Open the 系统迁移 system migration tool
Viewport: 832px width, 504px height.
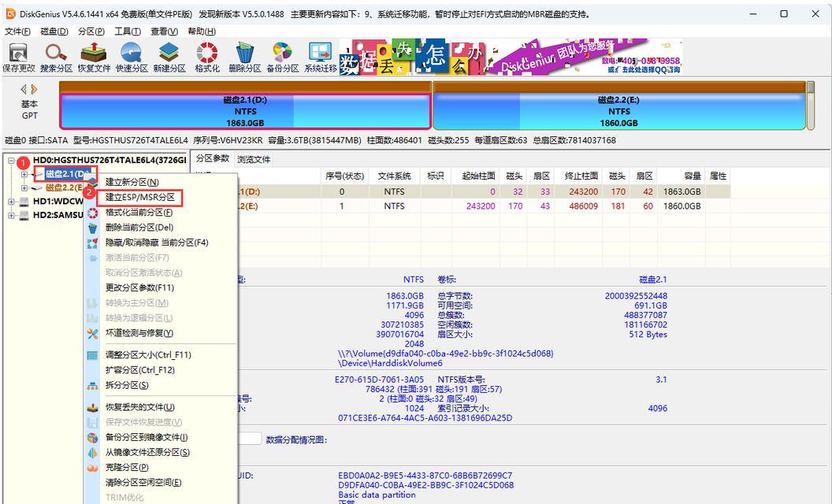pyautogui.click(x=321, y=57)
